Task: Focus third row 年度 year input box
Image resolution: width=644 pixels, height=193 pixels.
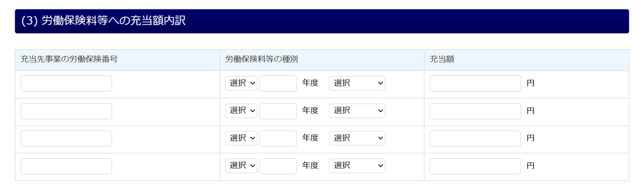Action: coord(278,138)
